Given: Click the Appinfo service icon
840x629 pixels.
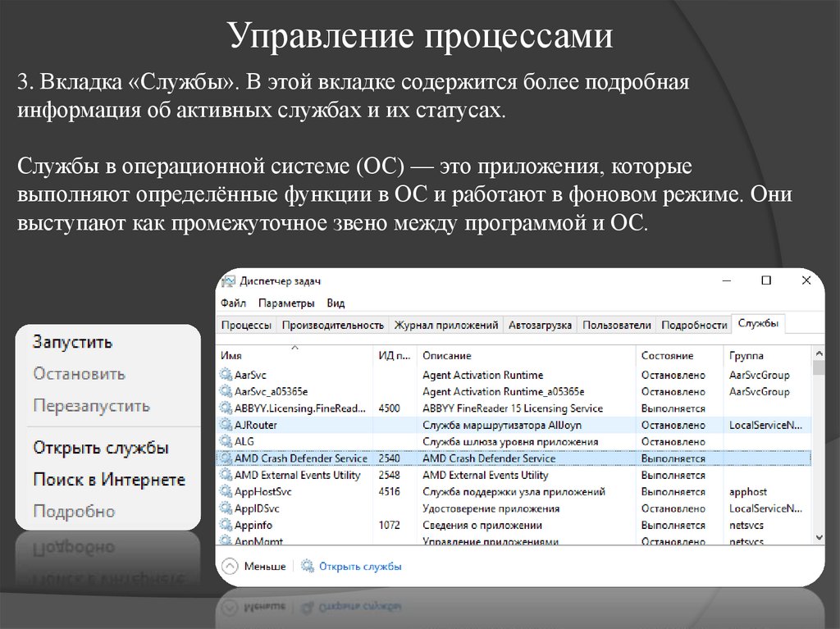Looking at the screenshot, I should 224,525.
